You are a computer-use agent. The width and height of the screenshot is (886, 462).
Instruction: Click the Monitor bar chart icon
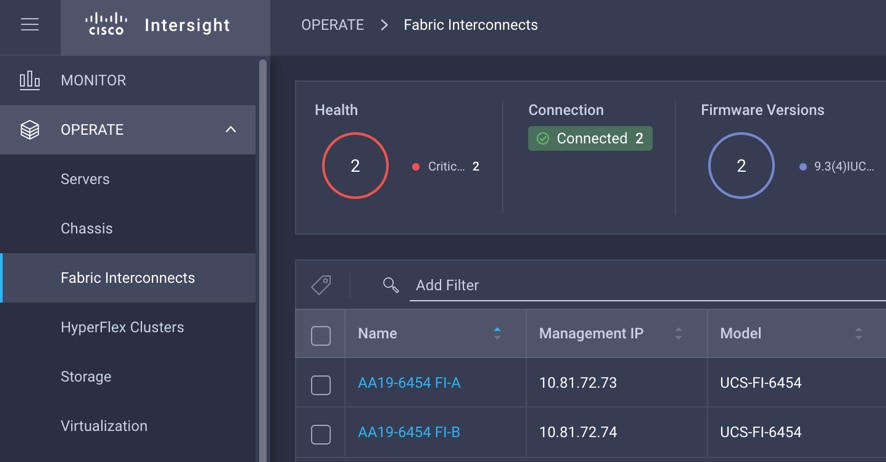pyautogui.click(x=30, y=80)
